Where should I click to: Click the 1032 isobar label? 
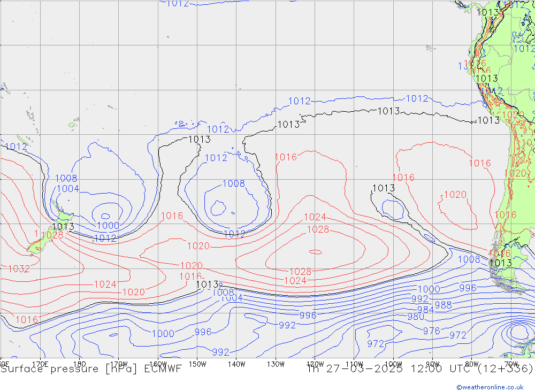tap(19, 269)
